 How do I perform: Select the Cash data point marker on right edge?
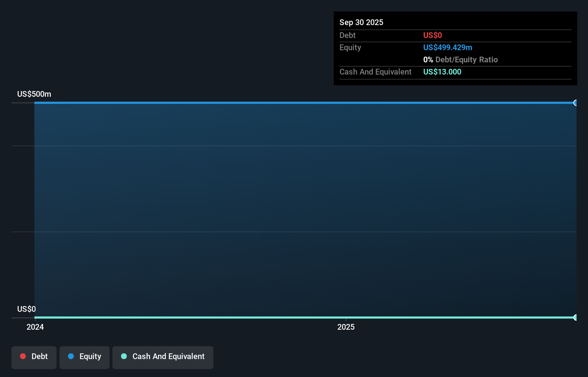[576, 318]
